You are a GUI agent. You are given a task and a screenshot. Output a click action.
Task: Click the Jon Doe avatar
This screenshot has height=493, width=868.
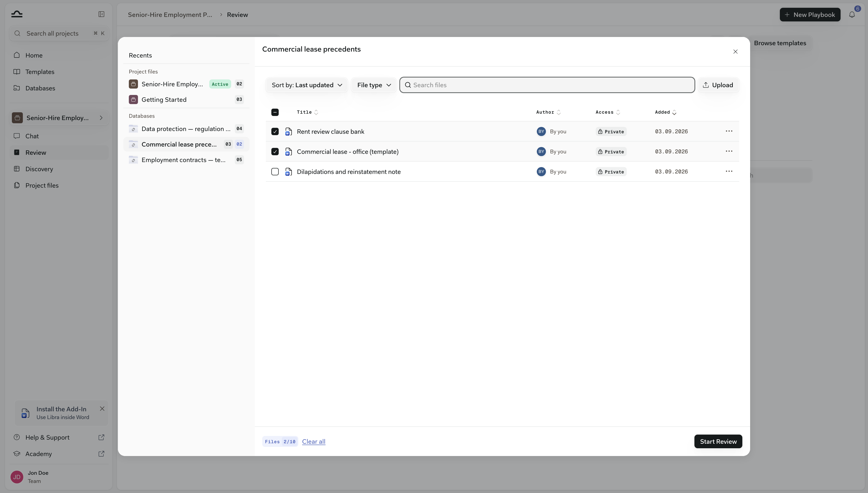coord(17,477)
